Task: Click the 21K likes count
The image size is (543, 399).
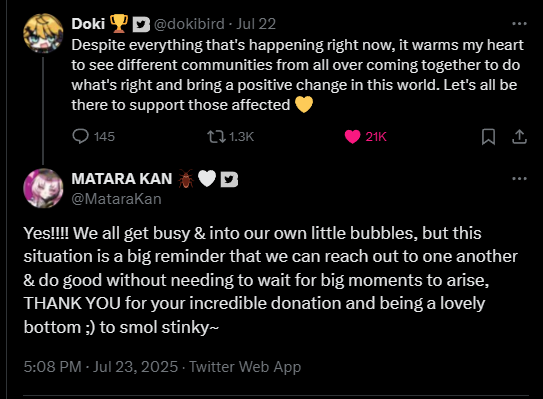Action: [376, 137]
